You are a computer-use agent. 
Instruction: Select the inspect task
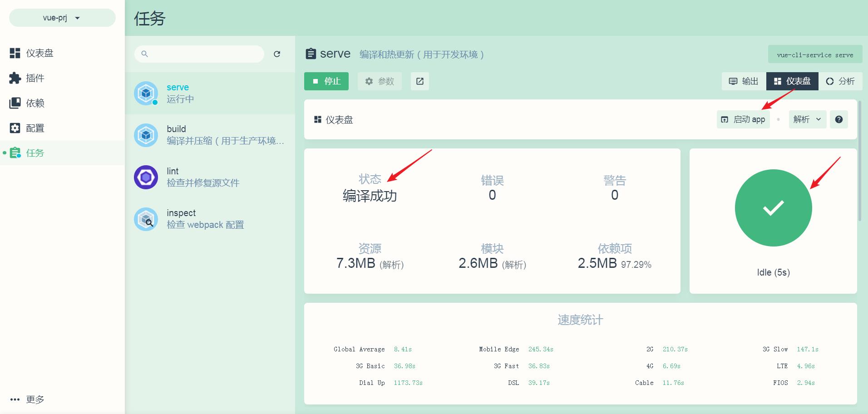[210, 219]
